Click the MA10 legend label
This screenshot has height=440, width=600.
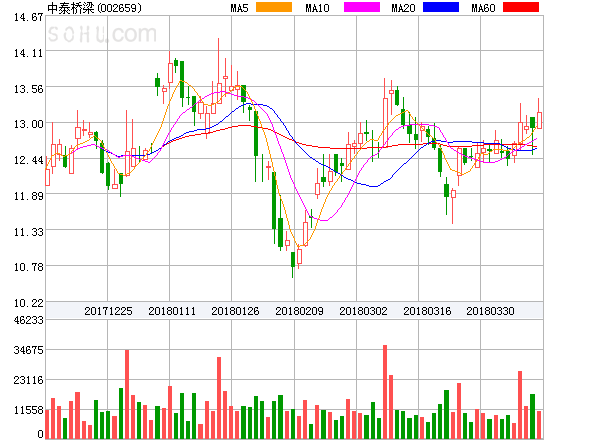pyautogui.click(x=317, y=8)
